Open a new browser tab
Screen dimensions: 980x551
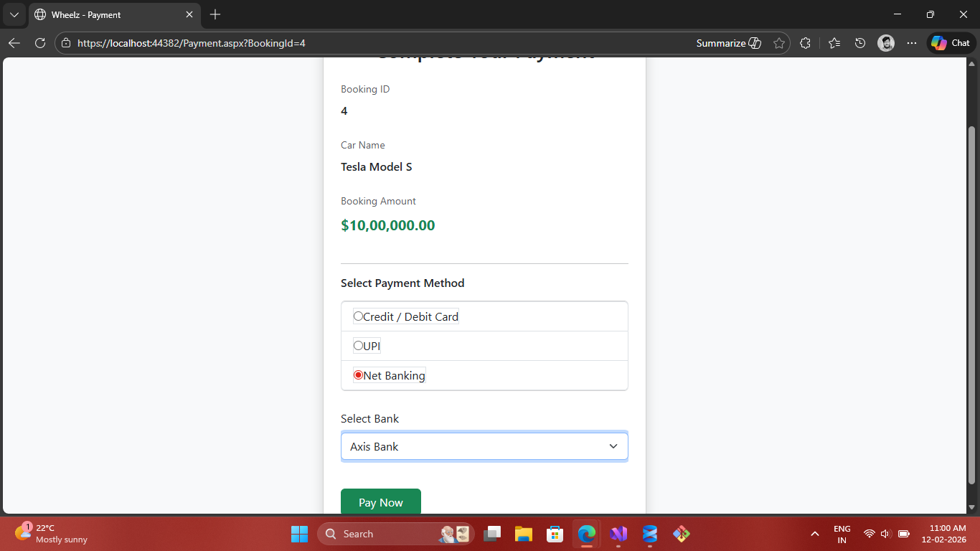click(215, 14)
